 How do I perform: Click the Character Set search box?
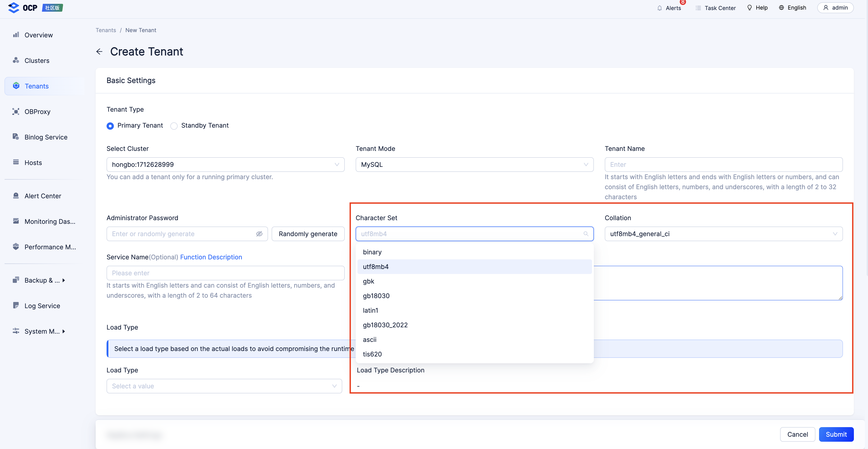tap(475, 234)
